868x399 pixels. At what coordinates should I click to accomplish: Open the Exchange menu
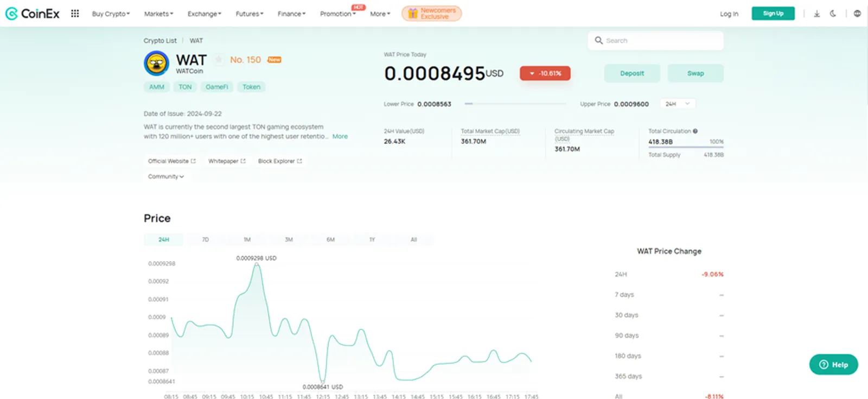tap(205, 14)
